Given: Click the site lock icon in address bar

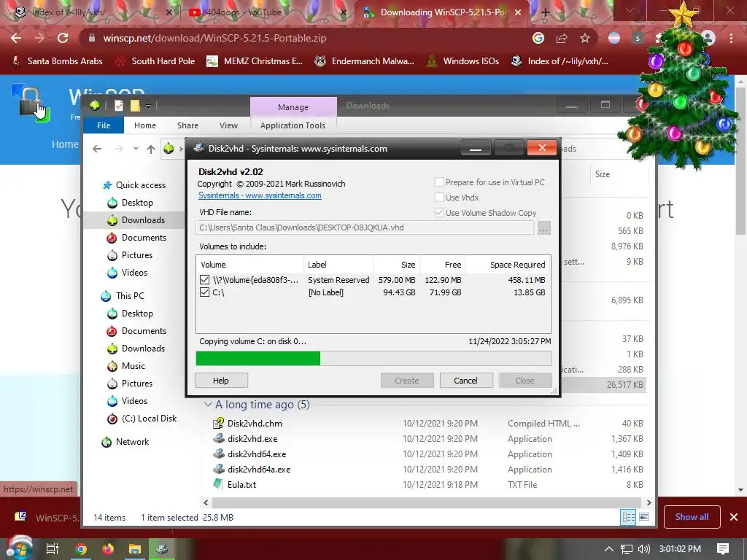Looking at the screenshot, I should 92,38.
